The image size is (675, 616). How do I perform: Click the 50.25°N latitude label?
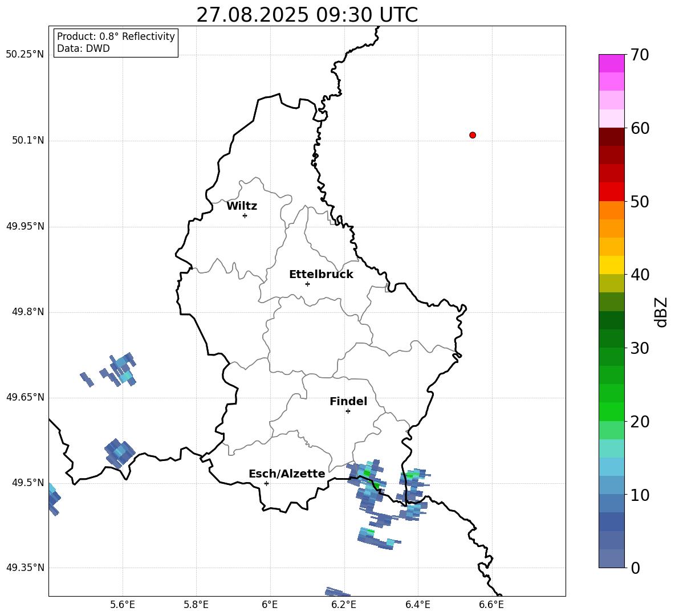point(25,55)
